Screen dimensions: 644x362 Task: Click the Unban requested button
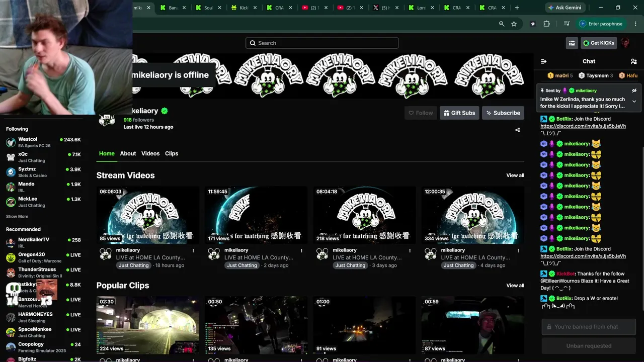[589, 346]
